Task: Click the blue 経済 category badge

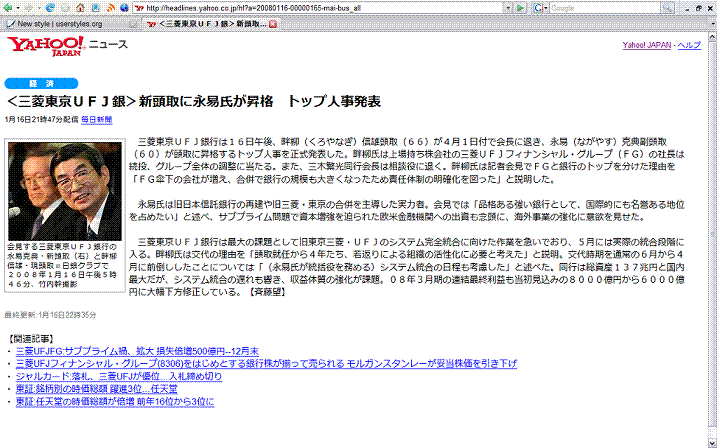Action: 41,84
